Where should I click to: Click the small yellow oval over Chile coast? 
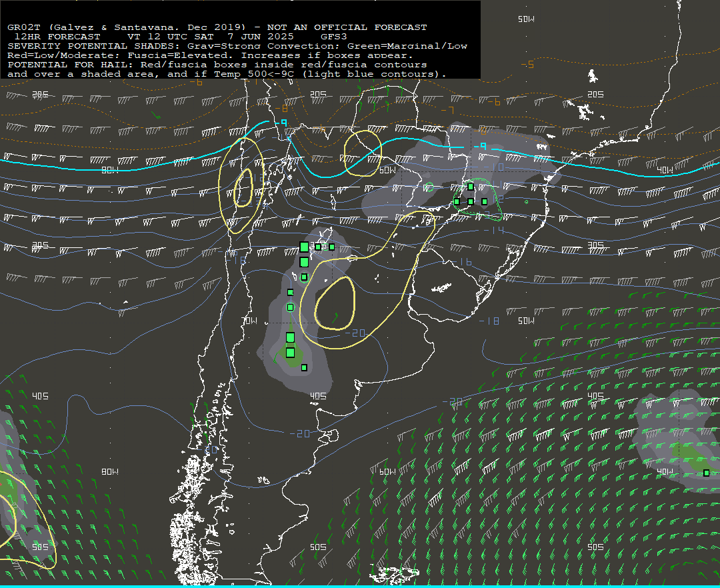(x=243, y=188)
